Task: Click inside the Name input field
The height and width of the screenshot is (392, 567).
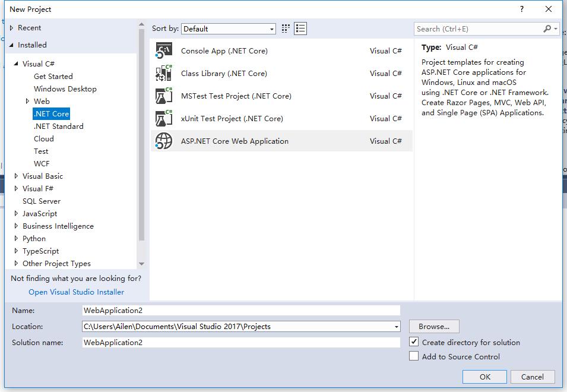Action: click(237, 310)
